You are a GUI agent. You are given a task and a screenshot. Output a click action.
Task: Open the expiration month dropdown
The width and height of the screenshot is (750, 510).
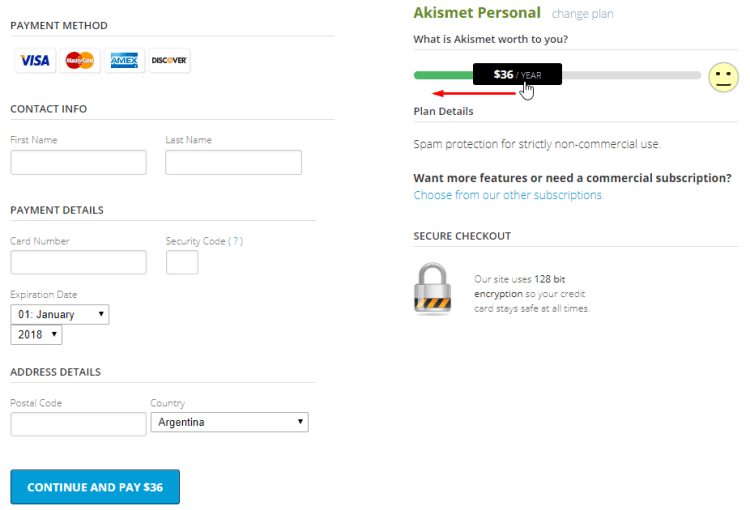(59, 314)
